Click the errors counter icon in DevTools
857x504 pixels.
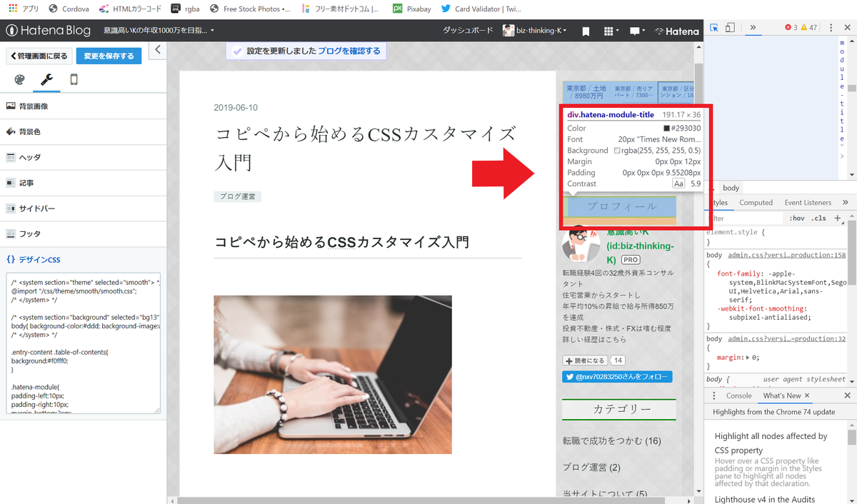788,27
